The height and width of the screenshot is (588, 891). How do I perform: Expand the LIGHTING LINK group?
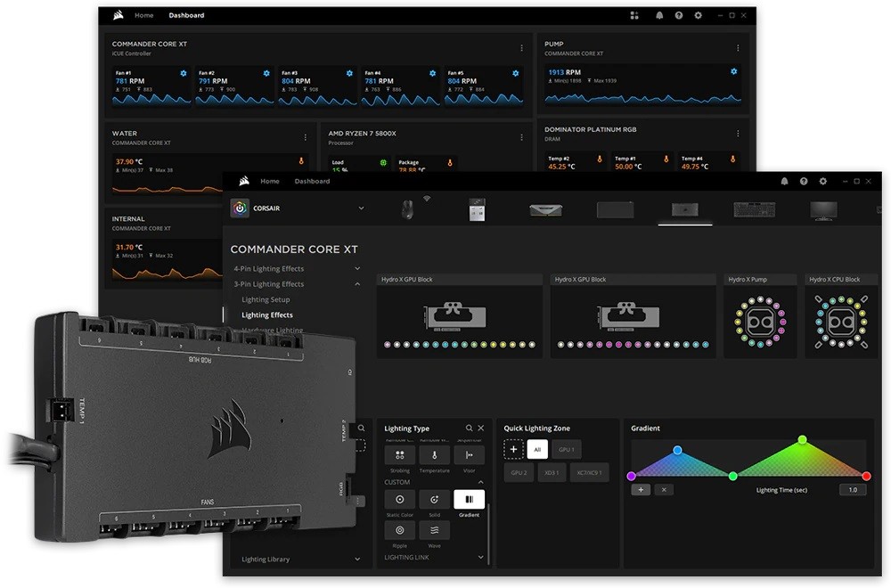click(481, 558)
